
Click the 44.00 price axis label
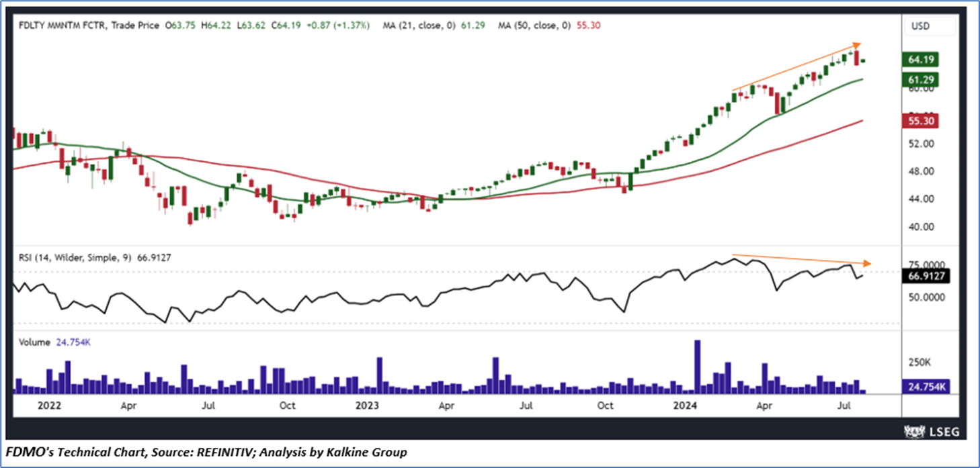click(920, 199)
